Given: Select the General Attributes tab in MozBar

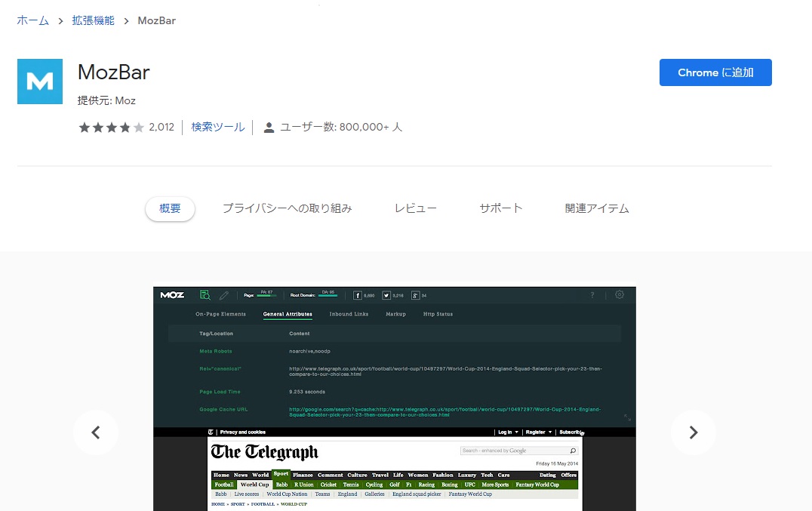Looking at the screenshot, I should tap(288, 314).
